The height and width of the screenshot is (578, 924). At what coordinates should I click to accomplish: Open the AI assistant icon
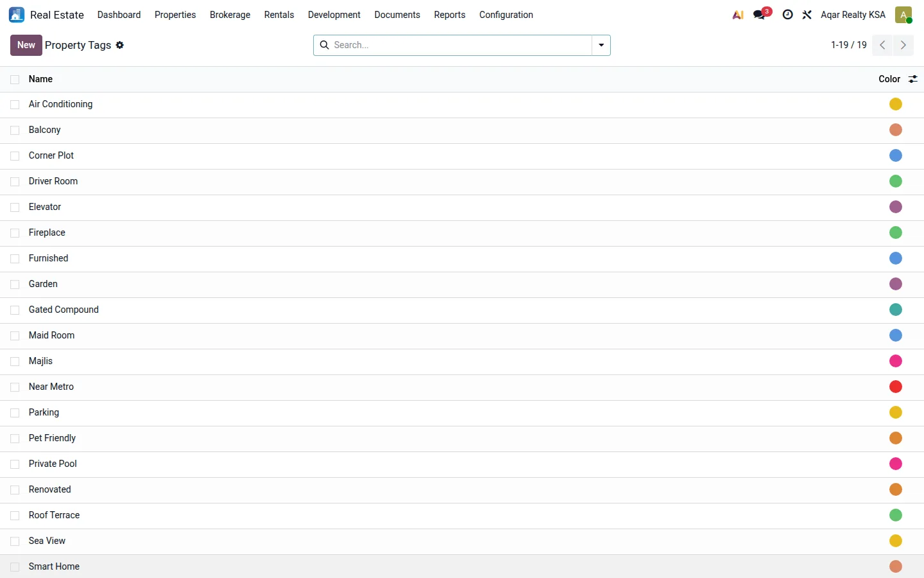tap(738, 15)
